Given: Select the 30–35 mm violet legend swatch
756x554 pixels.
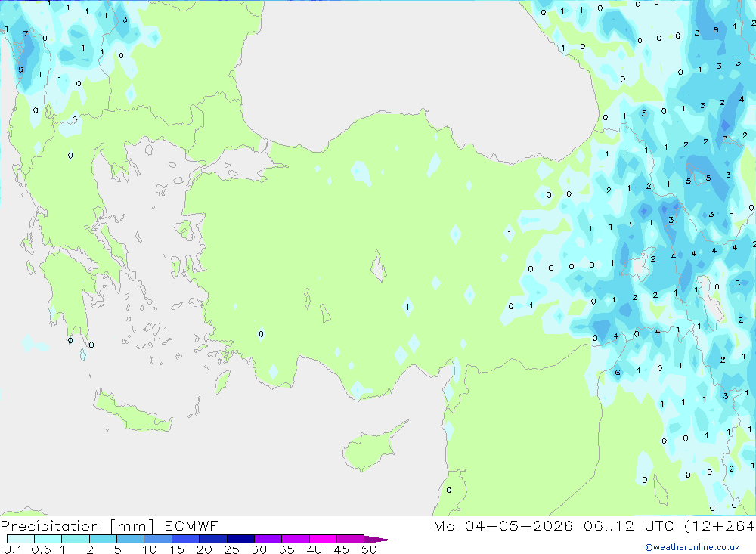Looking at the screenshot, I should [268, 539].
